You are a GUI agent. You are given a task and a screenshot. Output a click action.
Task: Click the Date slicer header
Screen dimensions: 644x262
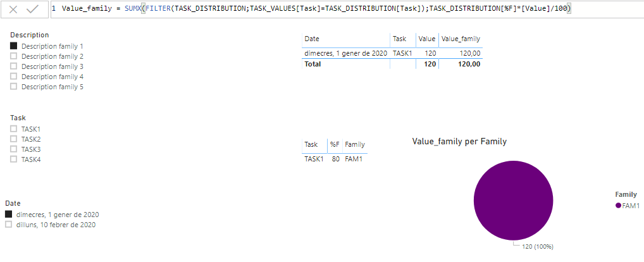(13, 203)
